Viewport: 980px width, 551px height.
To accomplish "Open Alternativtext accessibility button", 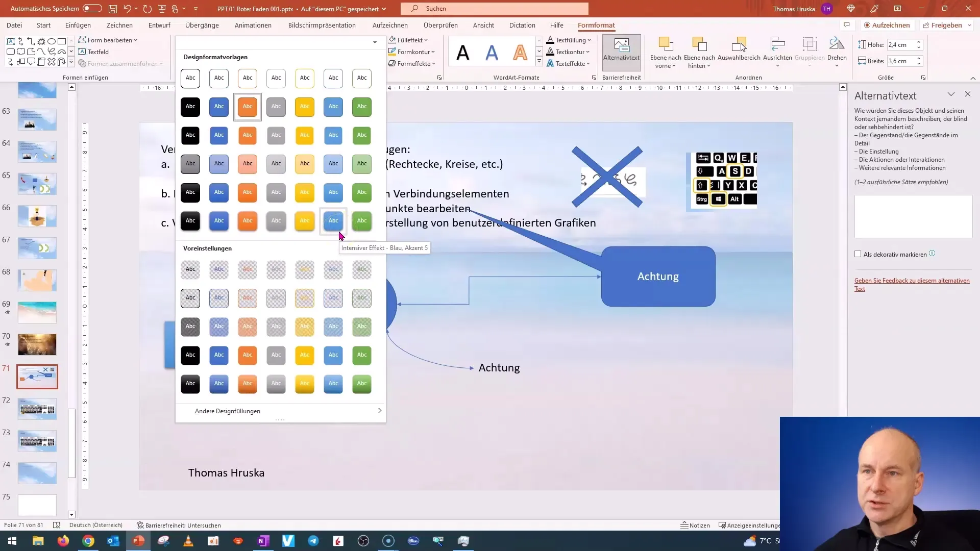I will pos(621,53).
